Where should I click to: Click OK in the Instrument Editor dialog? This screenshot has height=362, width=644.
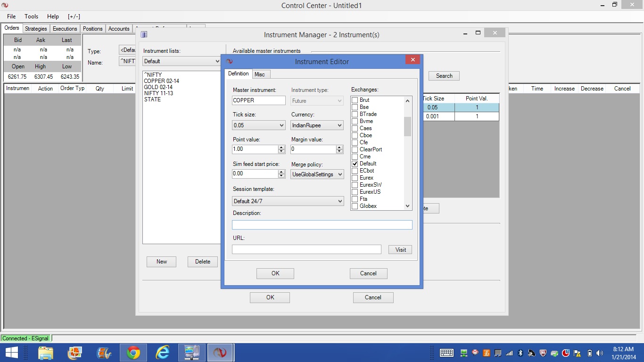click(x=275, y=273)
